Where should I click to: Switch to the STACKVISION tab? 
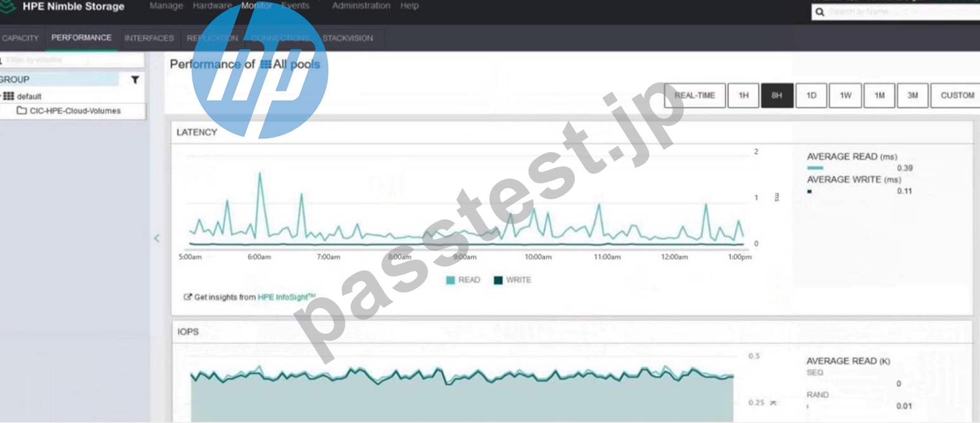(x=348, y=38)
